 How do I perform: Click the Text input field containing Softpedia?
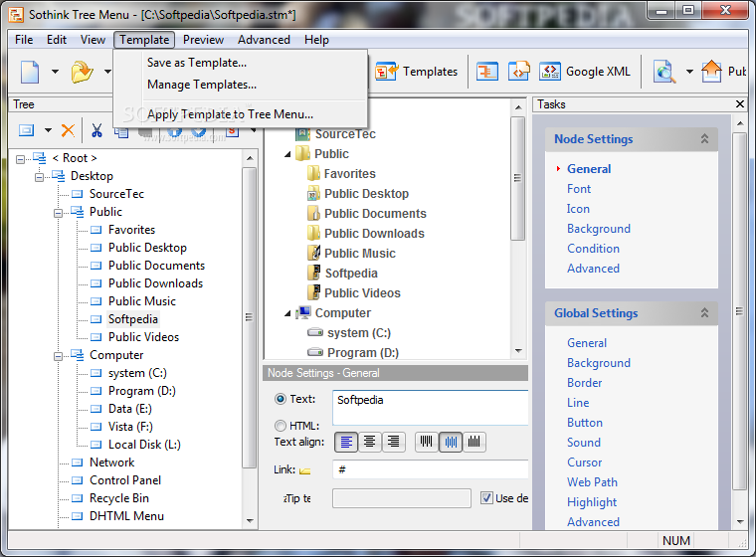[430, 408]
